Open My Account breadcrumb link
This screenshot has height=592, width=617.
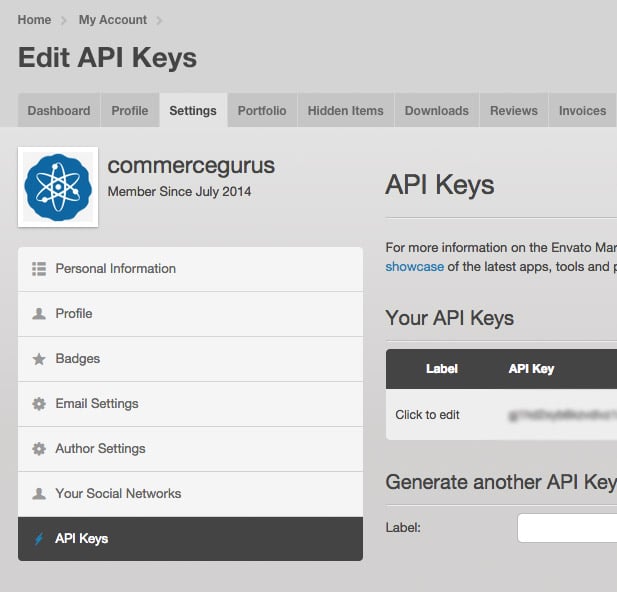coord(113,20)
